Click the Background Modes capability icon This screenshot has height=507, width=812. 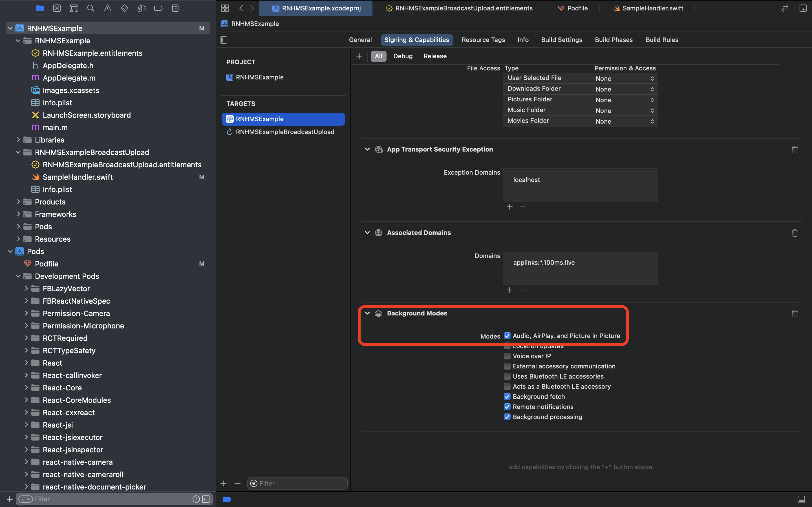click(379, 313)
